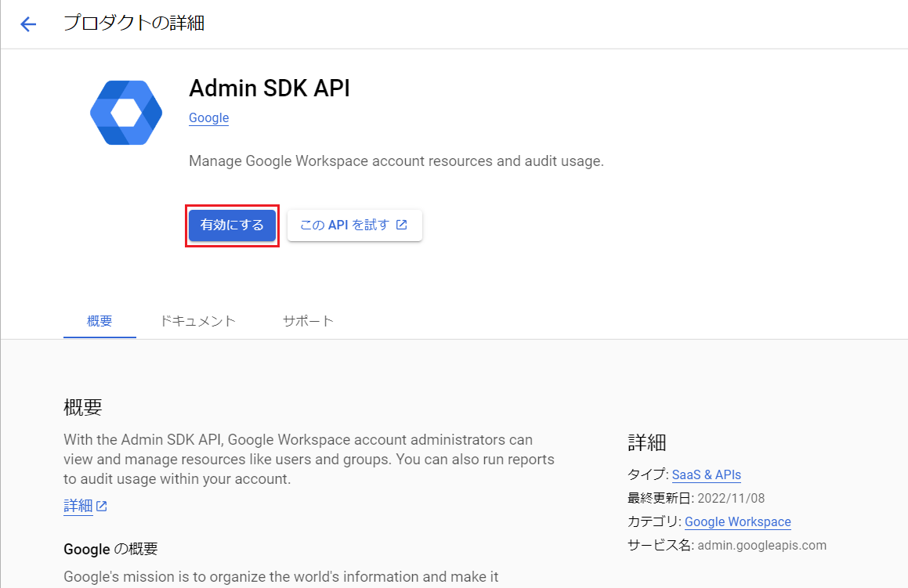The image size is (908, 588).
Task: Switch to the サポート tab
Action: (x=308, y=321)
